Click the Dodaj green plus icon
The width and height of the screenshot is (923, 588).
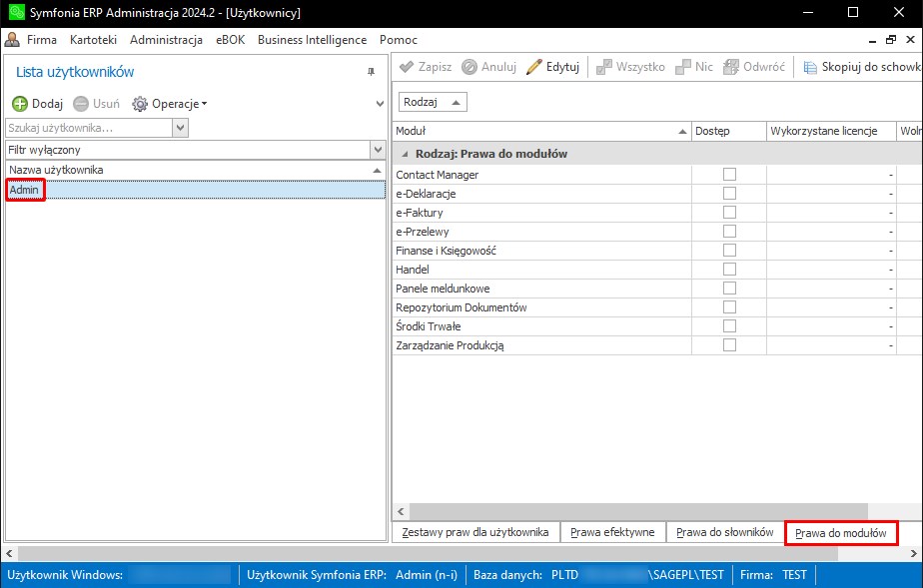click(x=20, y=104)
